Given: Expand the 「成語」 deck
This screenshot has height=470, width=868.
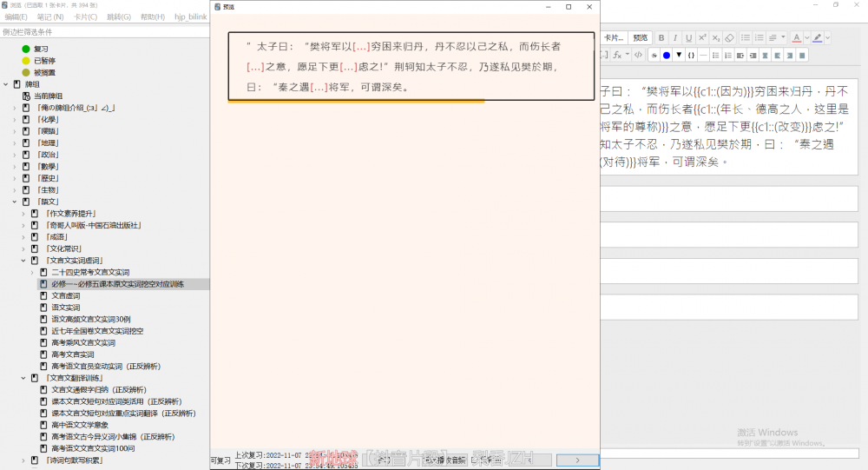Looking at the screenshot, I should (23, 236).
